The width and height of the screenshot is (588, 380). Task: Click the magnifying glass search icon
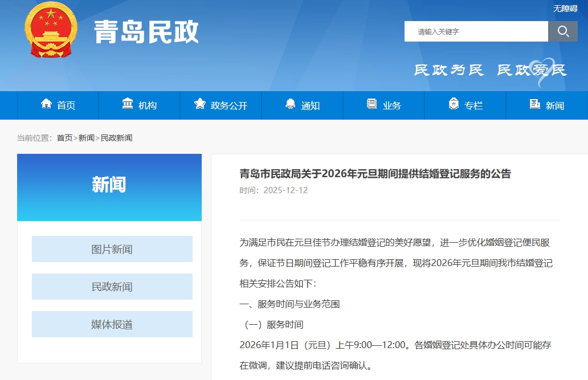pos(562,31)
